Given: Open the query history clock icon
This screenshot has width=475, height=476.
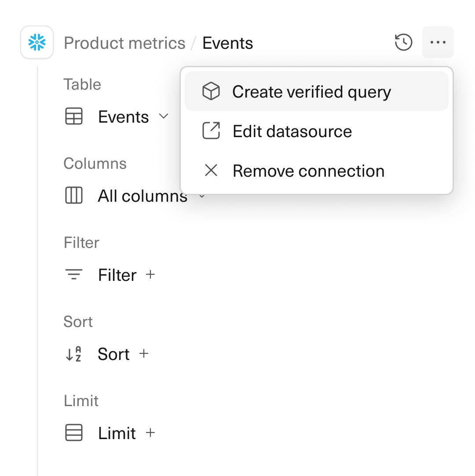Looking at the screenshot, I should click(403, 43).
